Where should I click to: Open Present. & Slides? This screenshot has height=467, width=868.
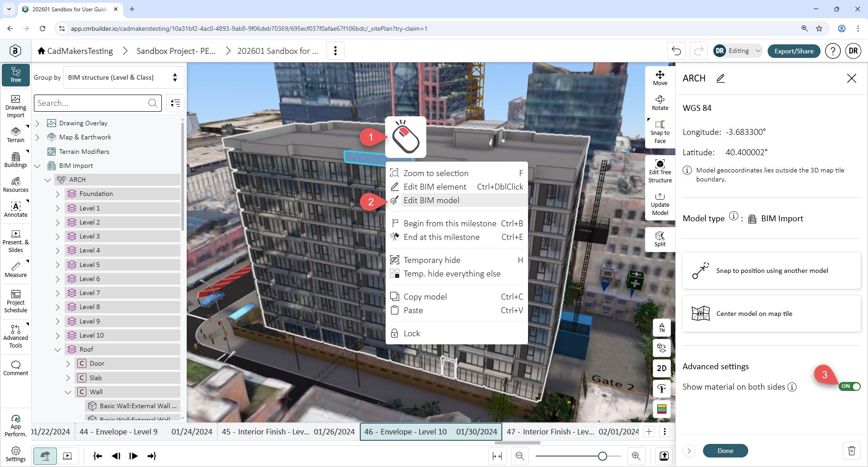(16, 242)
